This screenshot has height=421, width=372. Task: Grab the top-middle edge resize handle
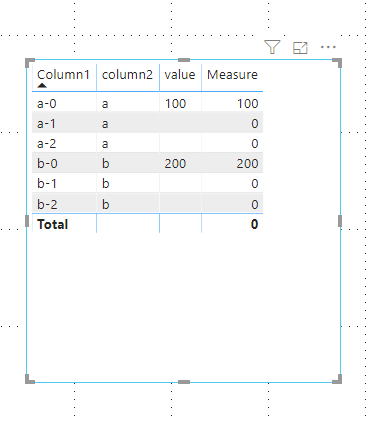point(184,60)
